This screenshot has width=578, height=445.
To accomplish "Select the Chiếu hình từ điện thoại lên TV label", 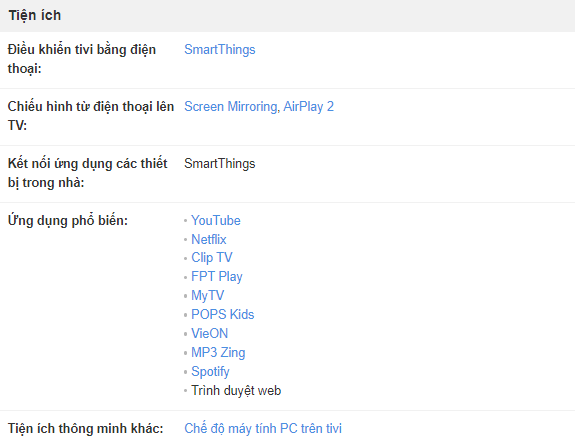I will 91,116.
